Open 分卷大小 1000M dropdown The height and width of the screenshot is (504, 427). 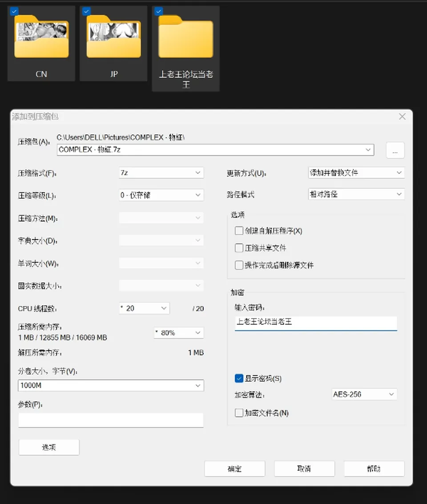coord(111,385)
